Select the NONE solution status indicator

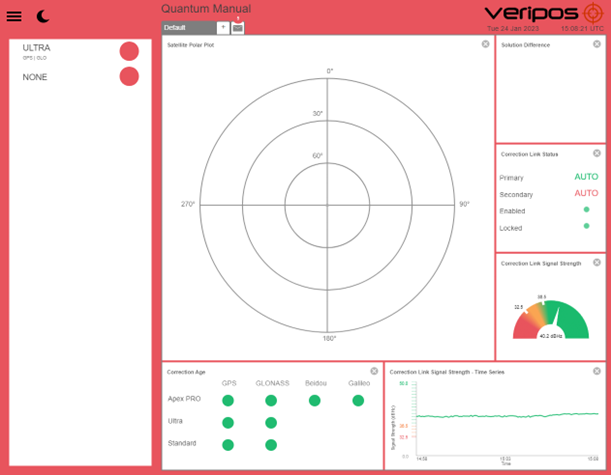[x=129, y=77]
